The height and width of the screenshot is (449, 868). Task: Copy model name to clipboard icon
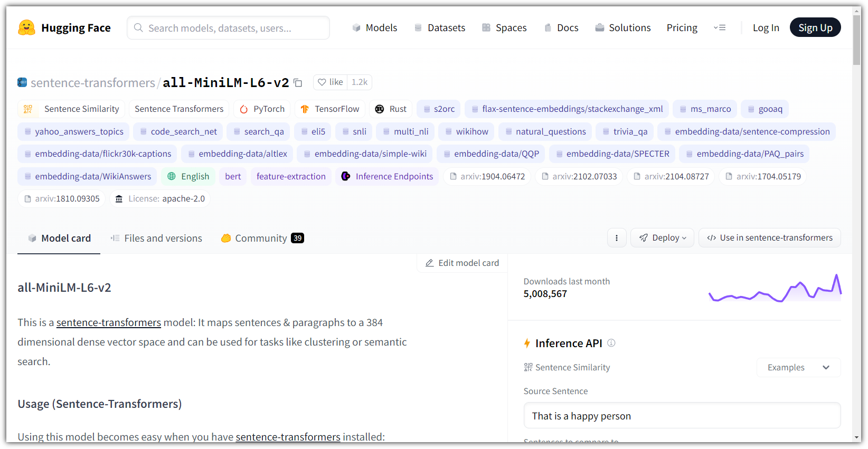coord(298,83)
